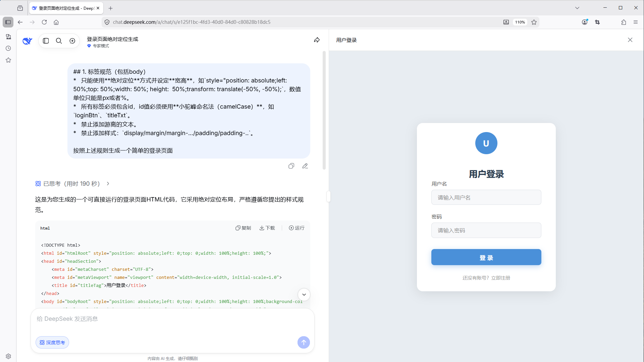The width and height of the screenshot is (644, 362).
Task: Edit the user prompt with pencil icon
Action: tap(305, 166)
